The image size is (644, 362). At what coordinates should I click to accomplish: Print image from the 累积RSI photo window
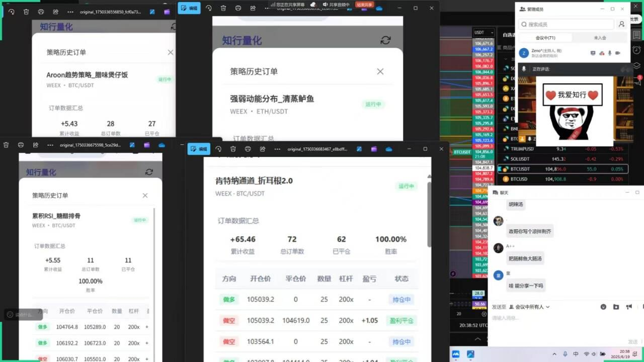21,145
